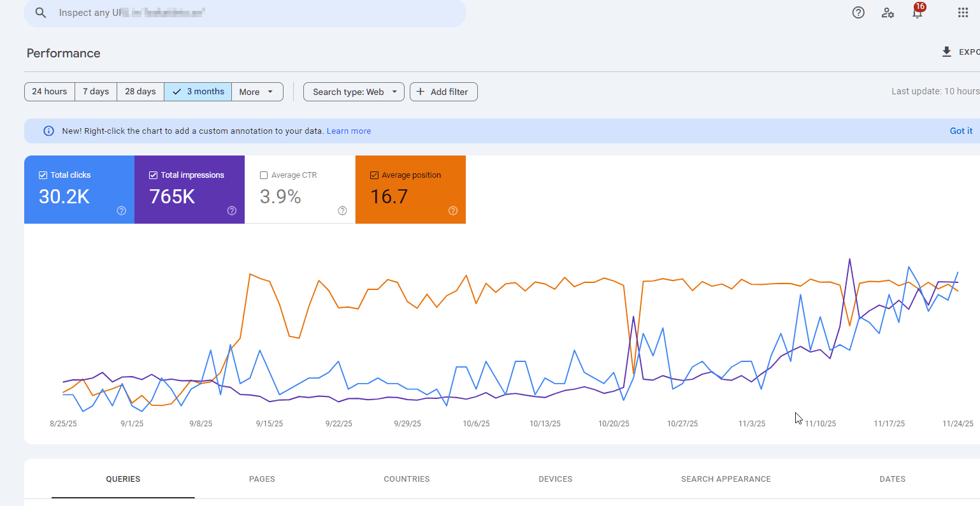Open the Search type: Web dropdown
The width and height of the screenshot is (980, 506).
point(354,92)
